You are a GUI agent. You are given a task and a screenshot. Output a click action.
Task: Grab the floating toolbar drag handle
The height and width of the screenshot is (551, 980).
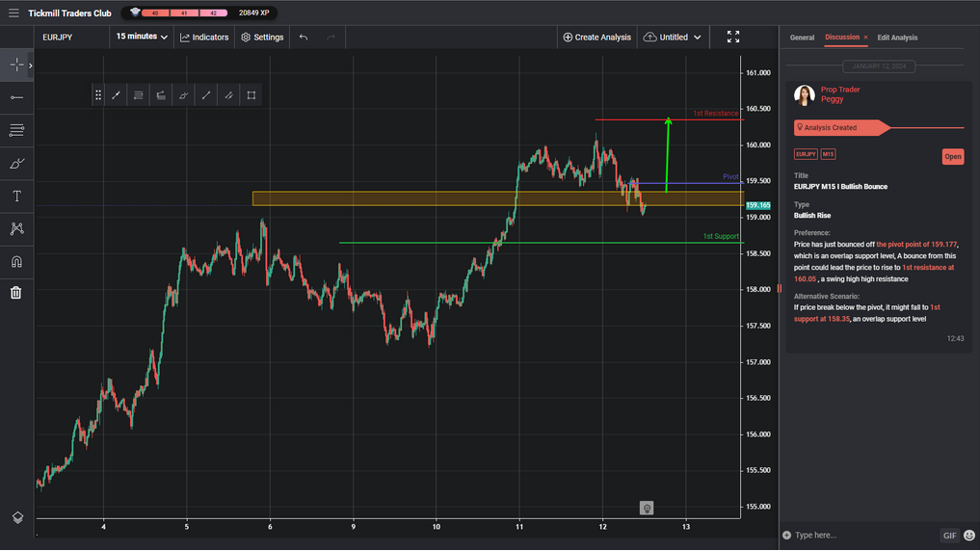[x=98, y=95]
